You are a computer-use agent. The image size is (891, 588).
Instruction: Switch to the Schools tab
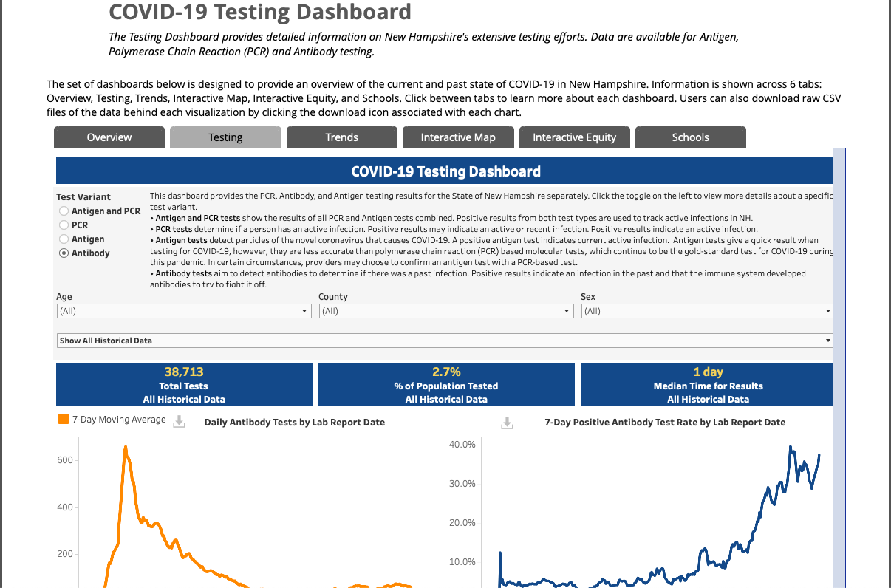[691, 137]
